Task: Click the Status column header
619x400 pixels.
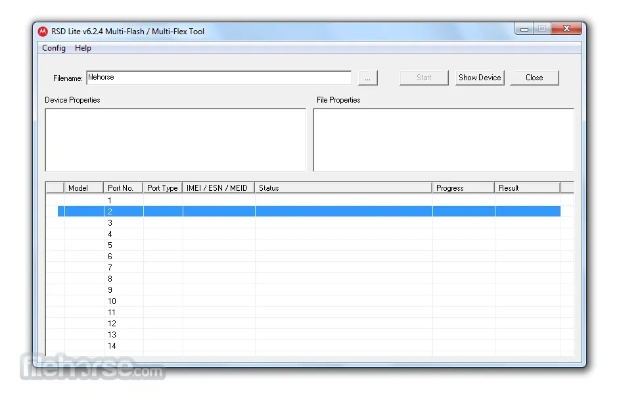Action: click(x=343, y=188)
